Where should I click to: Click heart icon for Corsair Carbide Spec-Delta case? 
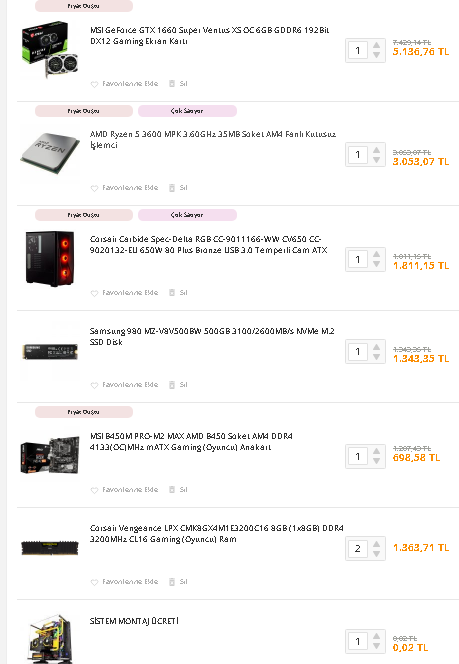point(94,293)
